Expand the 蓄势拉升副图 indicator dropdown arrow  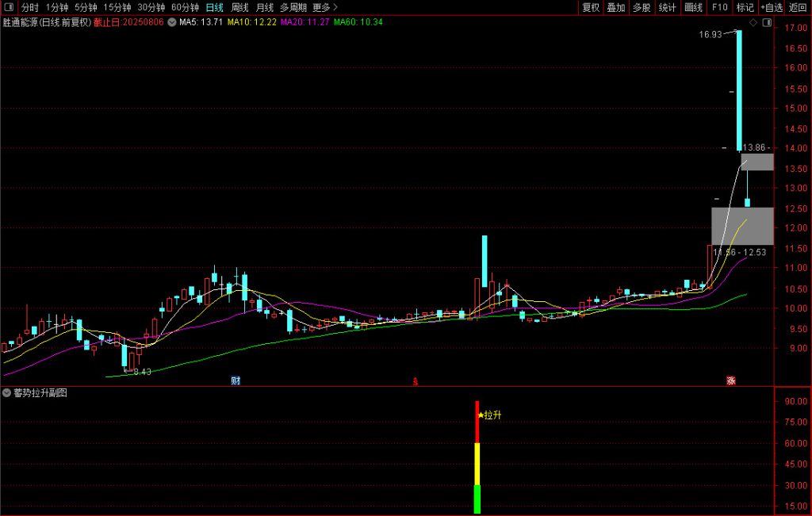[x=7, y=393]
